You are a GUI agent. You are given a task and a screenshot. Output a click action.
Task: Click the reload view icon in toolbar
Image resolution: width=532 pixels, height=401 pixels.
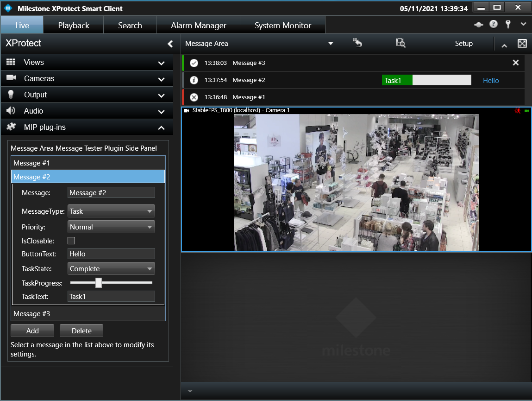click(357, 43)
